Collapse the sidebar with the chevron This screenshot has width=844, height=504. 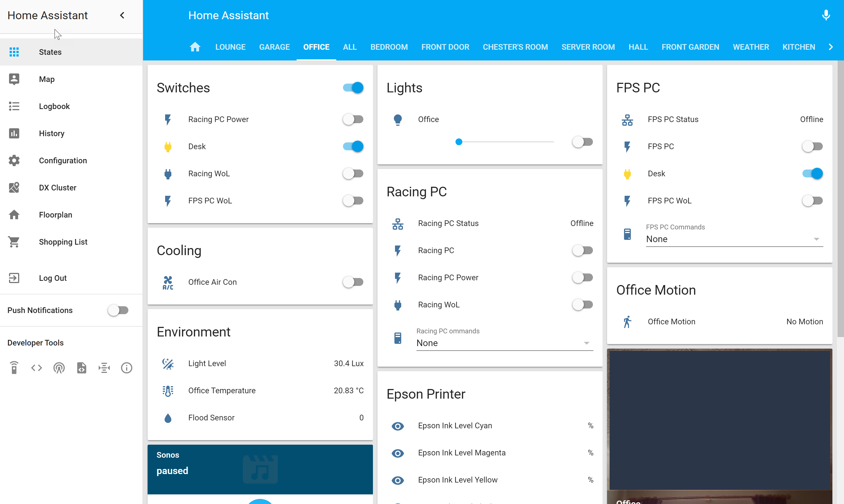click(122, 15)
